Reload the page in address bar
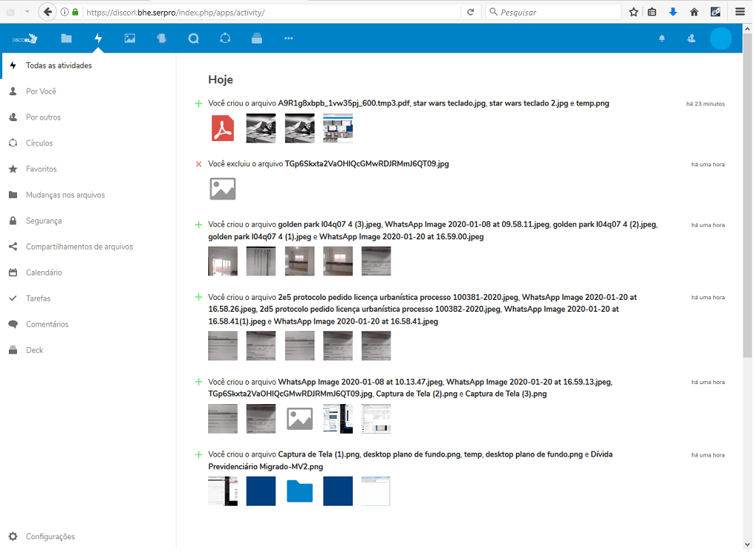 click(x=470, y=12)
